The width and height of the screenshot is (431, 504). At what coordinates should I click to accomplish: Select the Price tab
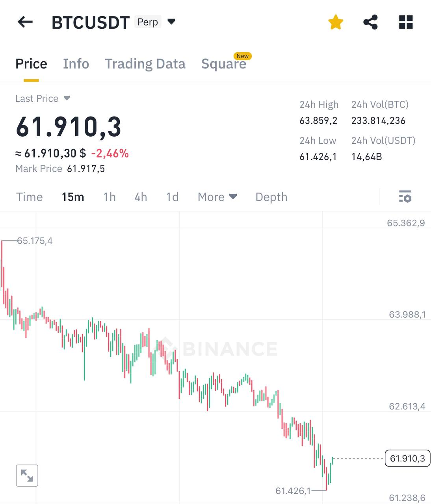[x=31, y=64]
